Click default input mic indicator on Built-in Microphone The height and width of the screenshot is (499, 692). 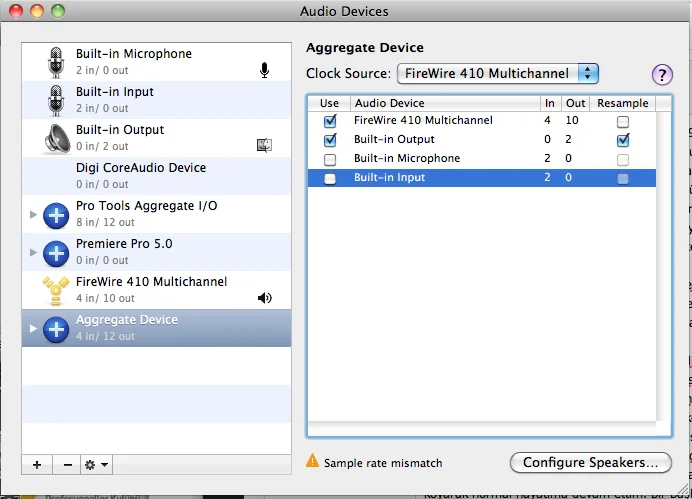[264, 70]
